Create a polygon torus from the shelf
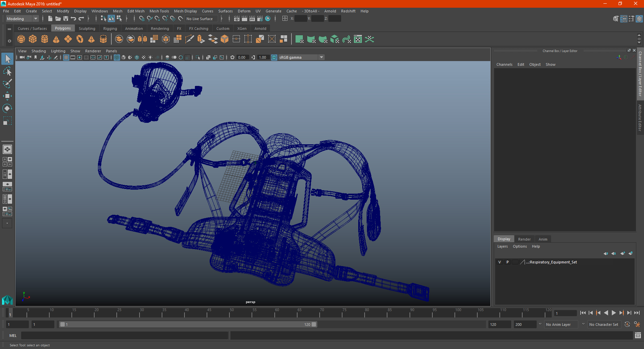The height and width of the screenshot is (349, 644). (80, 39)
